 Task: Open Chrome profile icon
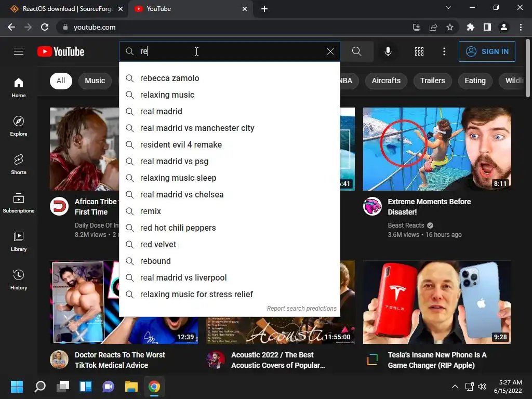(504, 27)
